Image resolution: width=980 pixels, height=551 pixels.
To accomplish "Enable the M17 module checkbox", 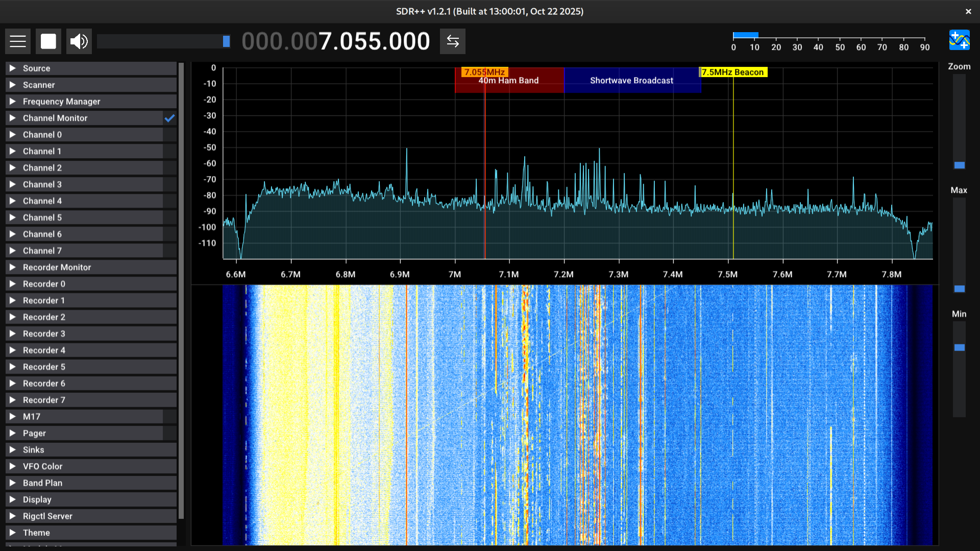I will point(169,417).
